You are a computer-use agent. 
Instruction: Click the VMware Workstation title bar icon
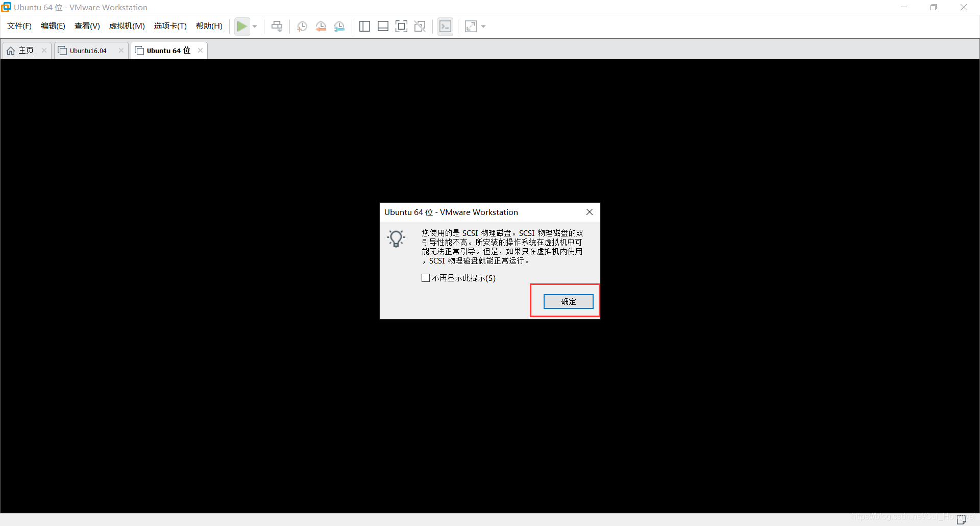coord(6,7)
